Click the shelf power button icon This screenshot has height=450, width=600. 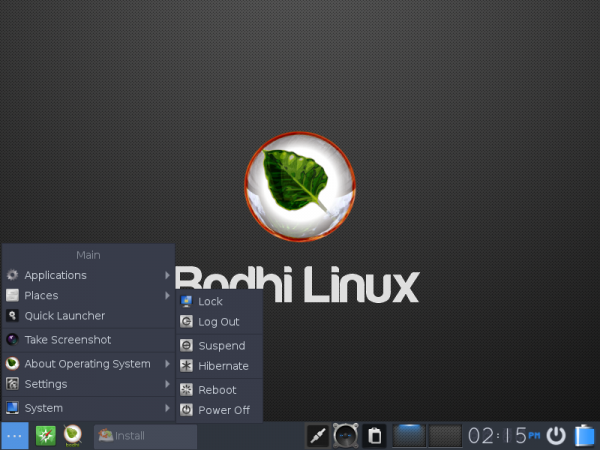(x=556, y=435)
